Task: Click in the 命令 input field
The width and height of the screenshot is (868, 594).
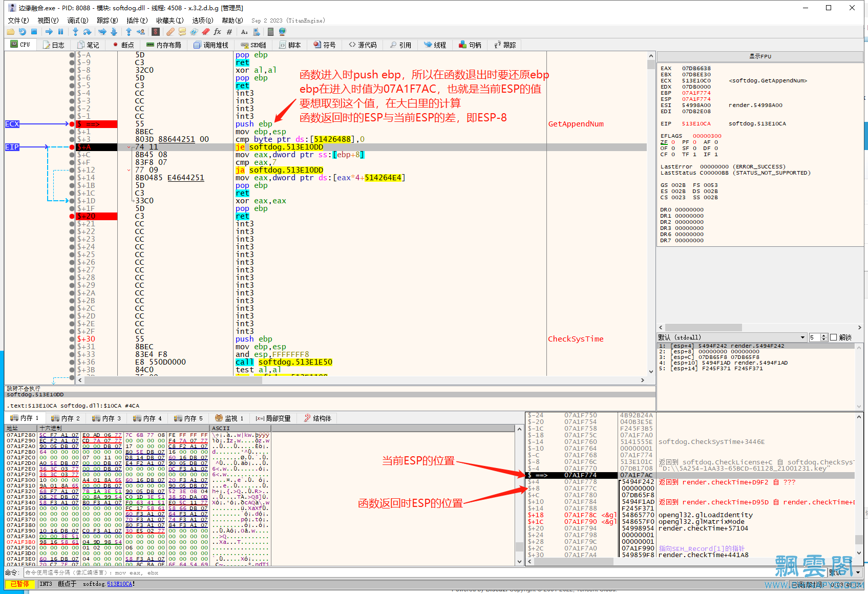Action: tap(424, 572)
